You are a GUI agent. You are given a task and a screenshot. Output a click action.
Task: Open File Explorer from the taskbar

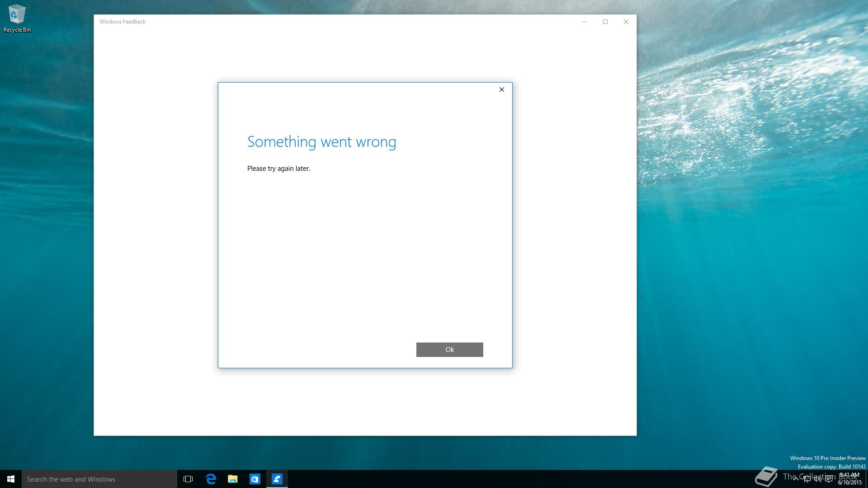click(x=233, y=479)
